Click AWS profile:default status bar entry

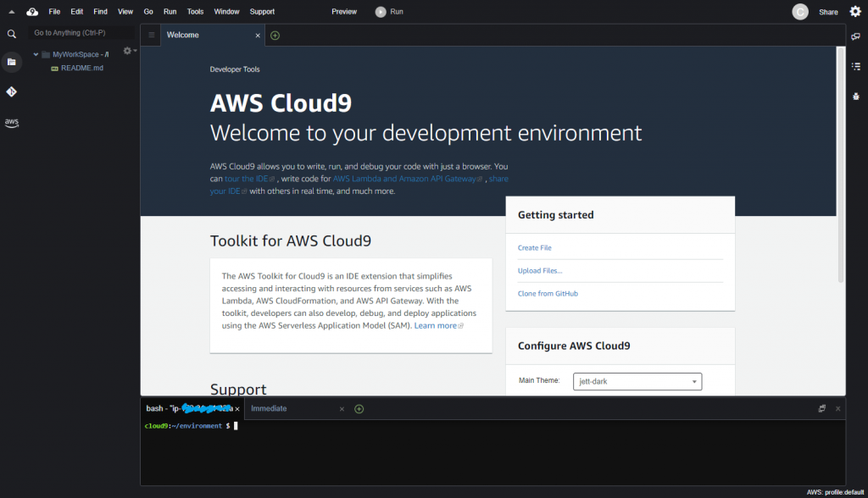click(835, 492)
